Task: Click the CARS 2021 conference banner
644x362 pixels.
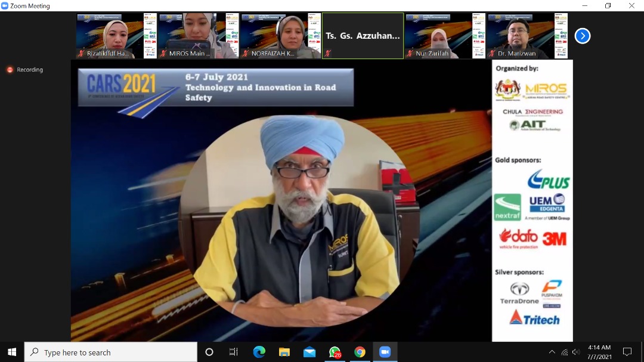Action: (x=216, y=88)
